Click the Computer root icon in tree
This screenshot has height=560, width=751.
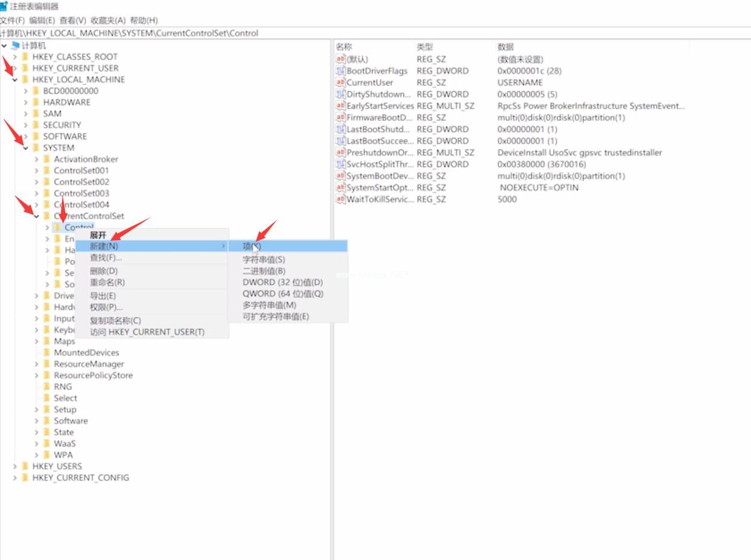[15, 46]
